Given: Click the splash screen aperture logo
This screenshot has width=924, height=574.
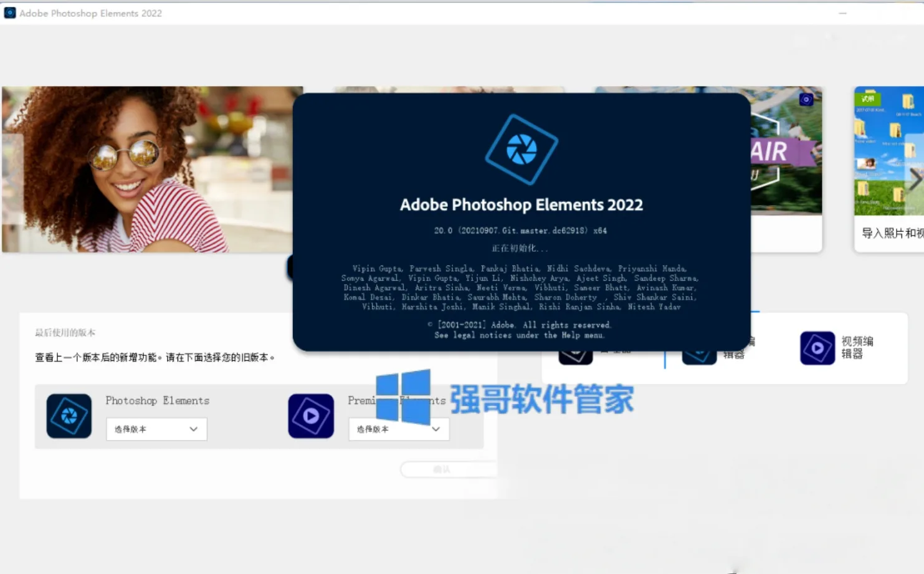Looking at the screenshot, I should coord(522,150).
